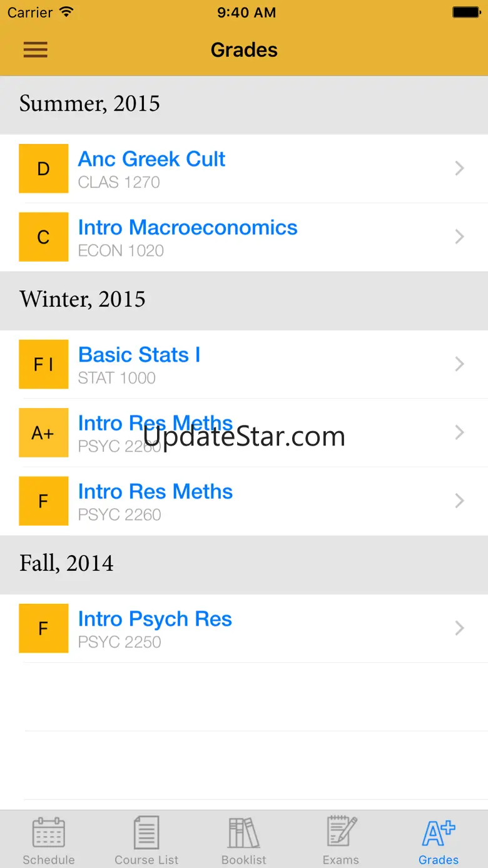Viewport: 488px width, 868px height.
Task: Expand the Intro Psych Res chevron
Action: 460,628
